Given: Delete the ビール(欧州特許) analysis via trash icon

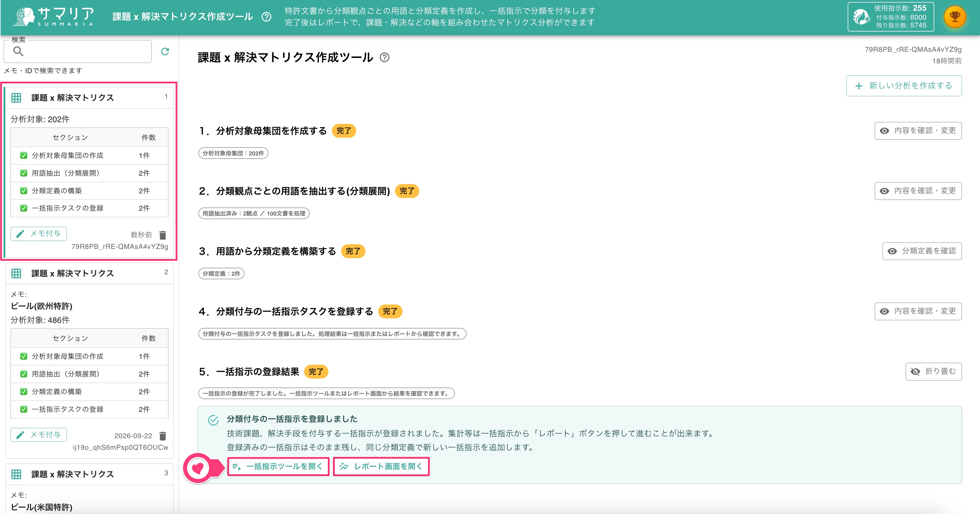Looking at the screenshot, I should click(163, 436).
